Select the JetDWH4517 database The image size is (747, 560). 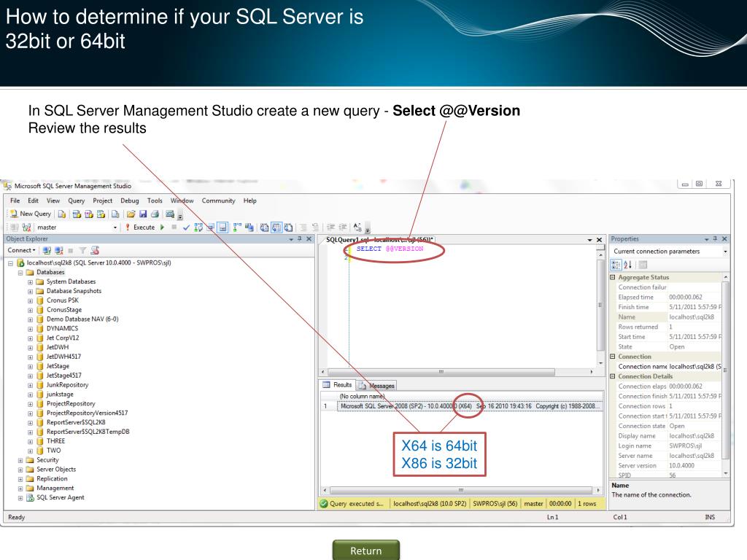tap(64, 357)
